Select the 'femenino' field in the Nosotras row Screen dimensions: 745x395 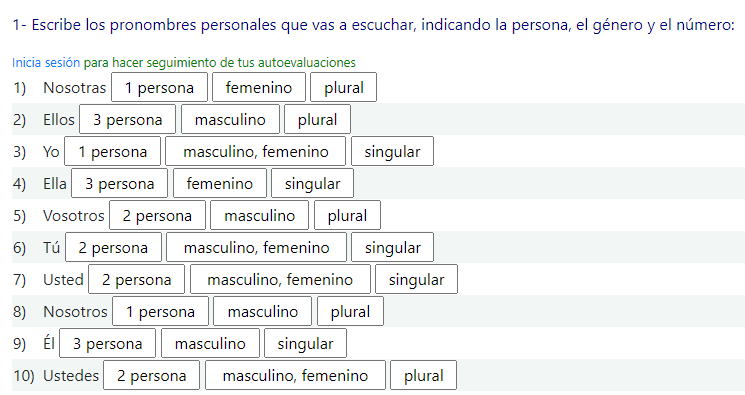259,87
